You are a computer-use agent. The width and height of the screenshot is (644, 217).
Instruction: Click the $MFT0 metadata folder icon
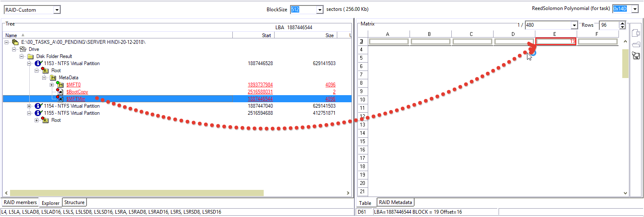[60, 85]
